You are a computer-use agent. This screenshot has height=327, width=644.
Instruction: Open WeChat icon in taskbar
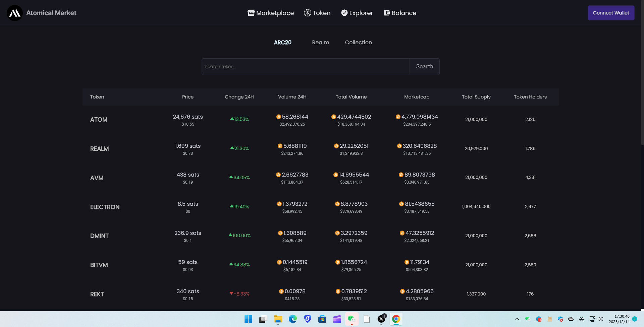click(x=352, y=319)
